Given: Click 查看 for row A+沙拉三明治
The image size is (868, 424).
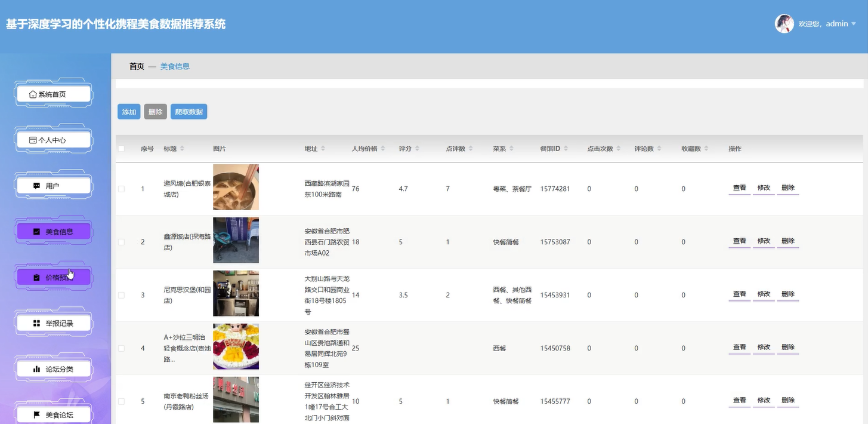Looking at the screenshot, I should (740, 348).
